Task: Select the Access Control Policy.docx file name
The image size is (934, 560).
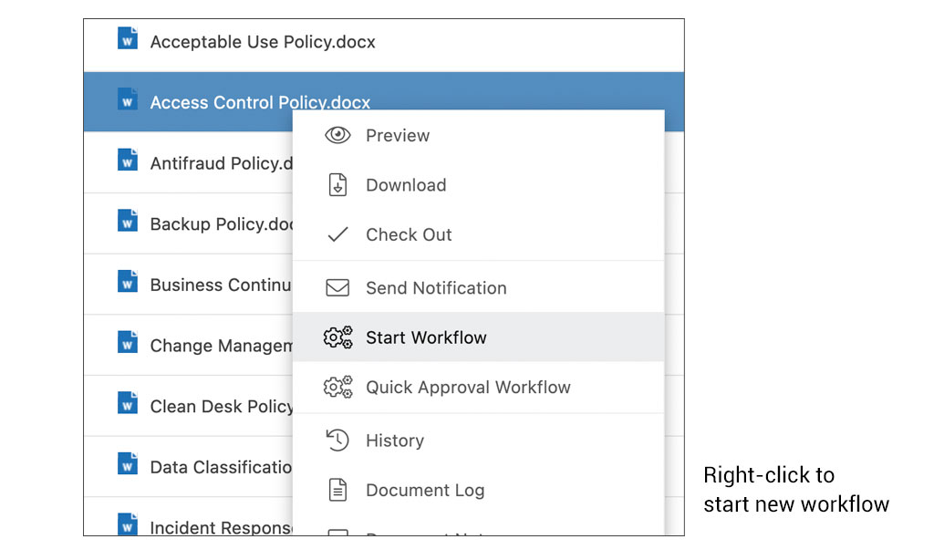Action: pyautogui.click(x=260, y=102)
